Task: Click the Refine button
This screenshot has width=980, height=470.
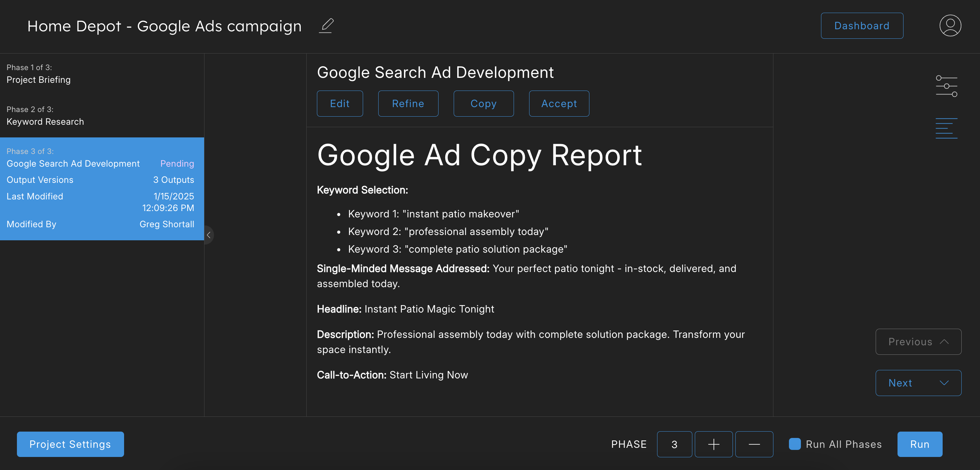Action: 408,104
